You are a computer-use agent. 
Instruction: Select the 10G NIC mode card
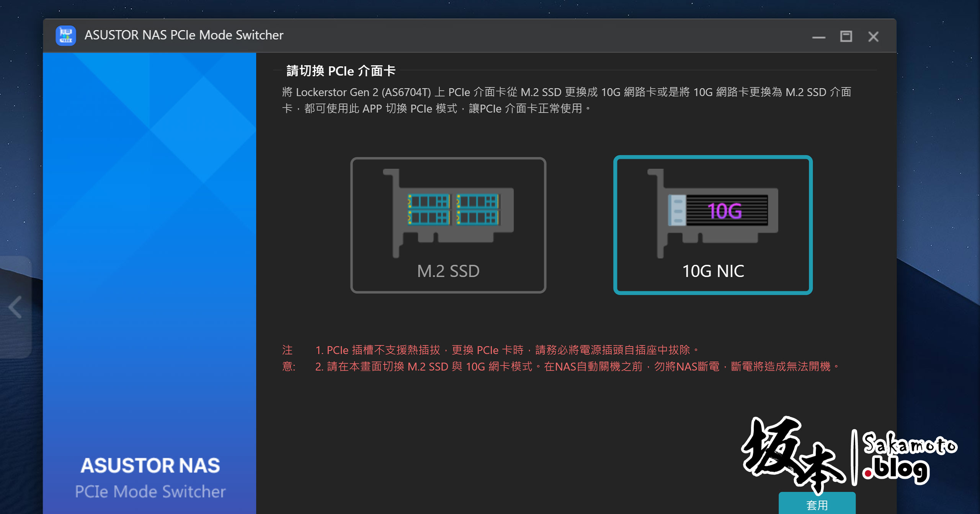tap(713, 225)
